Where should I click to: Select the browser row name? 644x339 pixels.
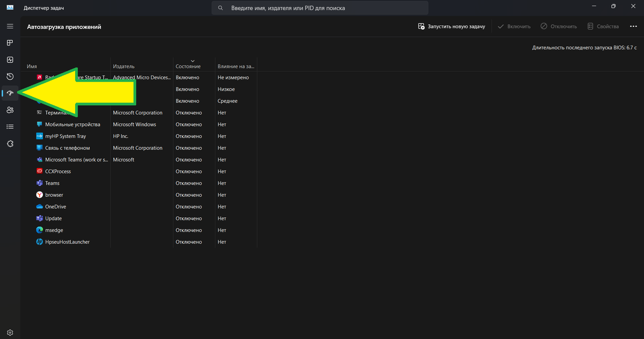54,195
